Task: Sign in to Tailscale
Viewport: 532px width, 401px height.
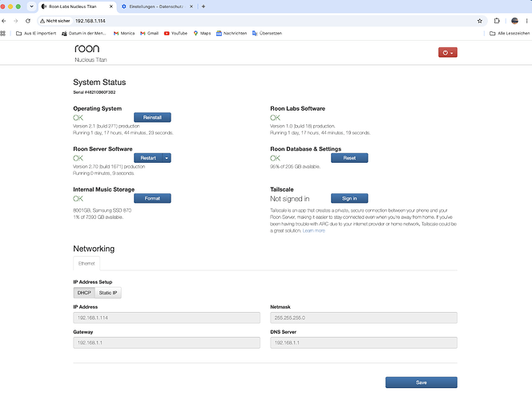Action: pyautogui.click(x=349, y=198)
